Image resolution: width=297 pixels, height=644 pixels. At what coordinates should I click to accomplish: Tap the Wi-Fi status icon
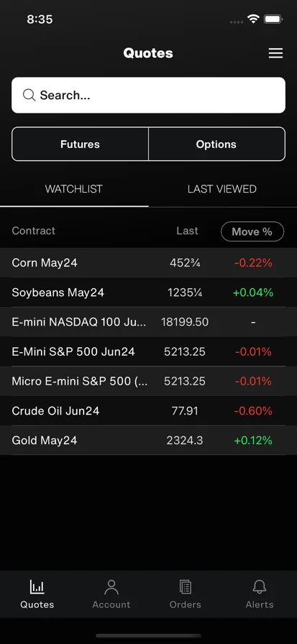253,19
